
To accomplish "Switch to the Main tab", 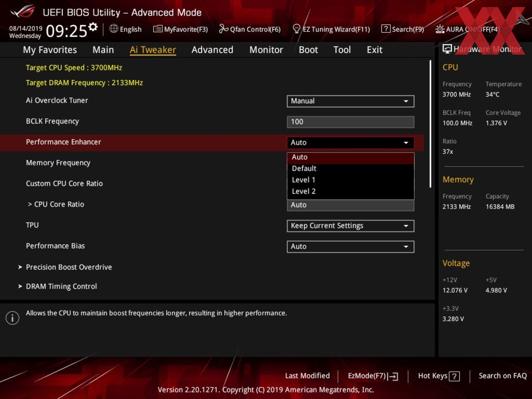I will click(103, 50).
